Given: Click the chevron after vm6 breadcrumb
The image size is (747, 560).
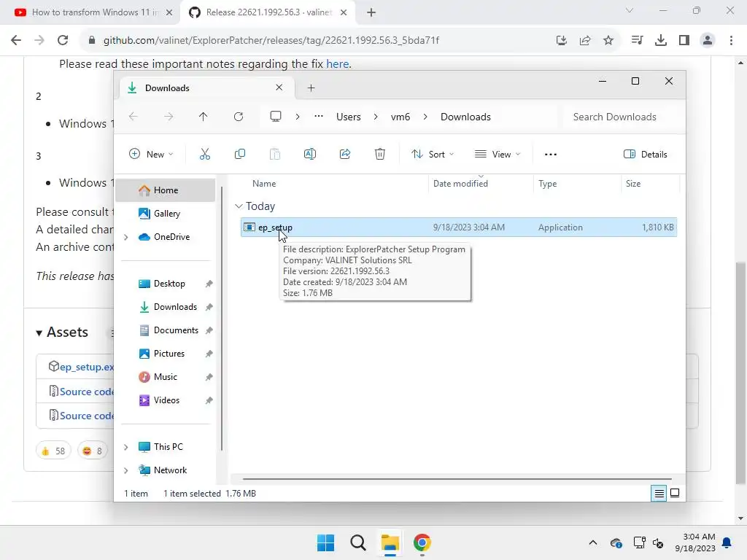Looking at the screenshot, I should (x=425, y=117).
